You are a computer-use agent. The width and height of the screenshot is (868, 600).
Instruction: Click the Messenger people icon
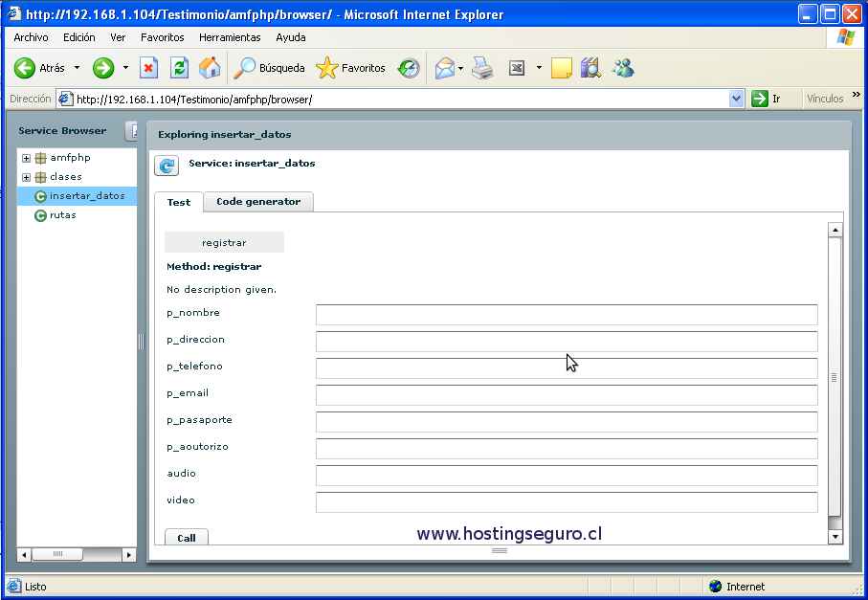(x=623, y=68)
